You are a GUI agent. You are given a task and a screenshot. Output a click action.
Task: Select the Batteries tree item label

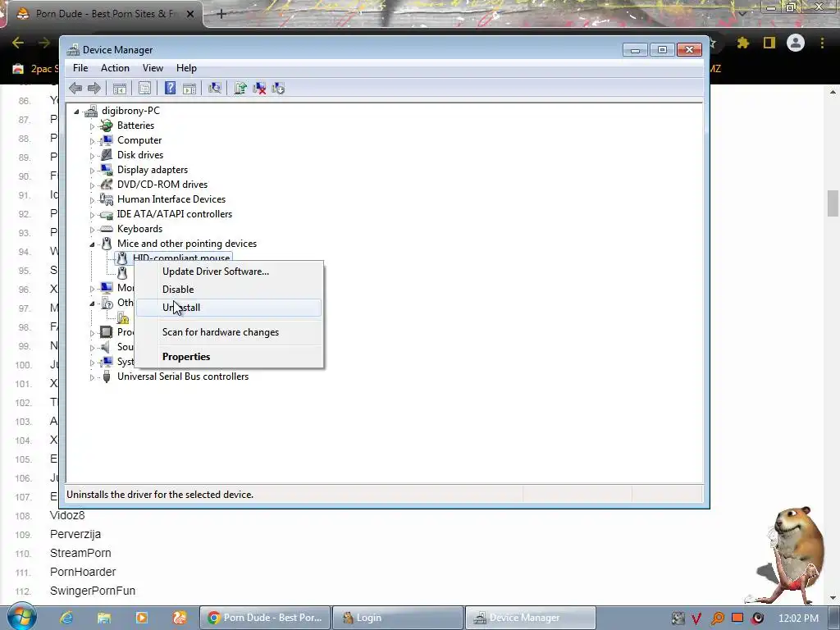[x=135, y=126]
